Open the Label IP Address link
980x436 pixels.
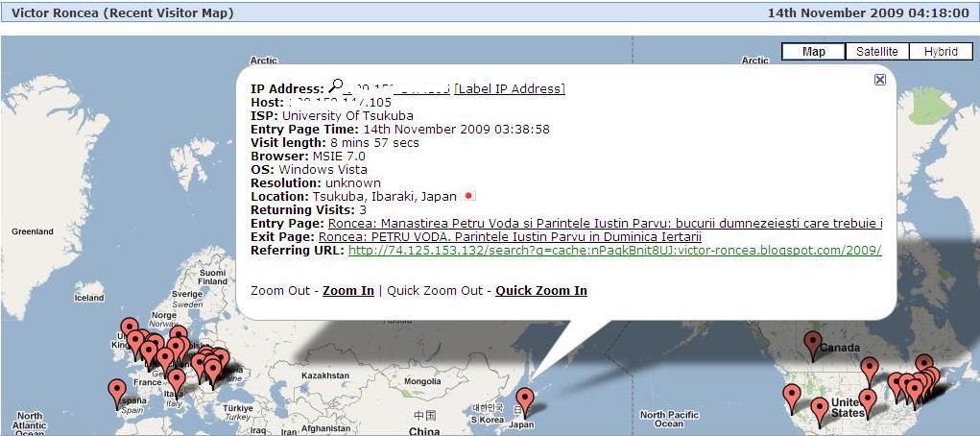pos(510,88)
